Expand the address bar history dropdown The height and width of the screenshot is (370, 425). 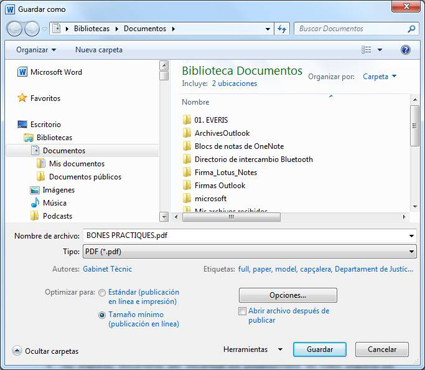coord(268,29)
